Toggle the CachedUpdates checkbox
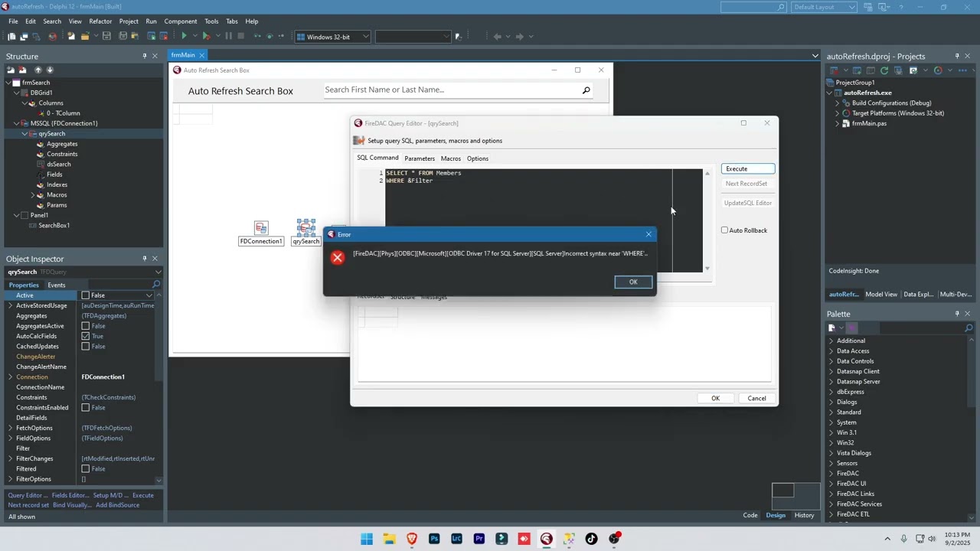Viewport: 980px width, 551px height. click(x=86, y=346)
